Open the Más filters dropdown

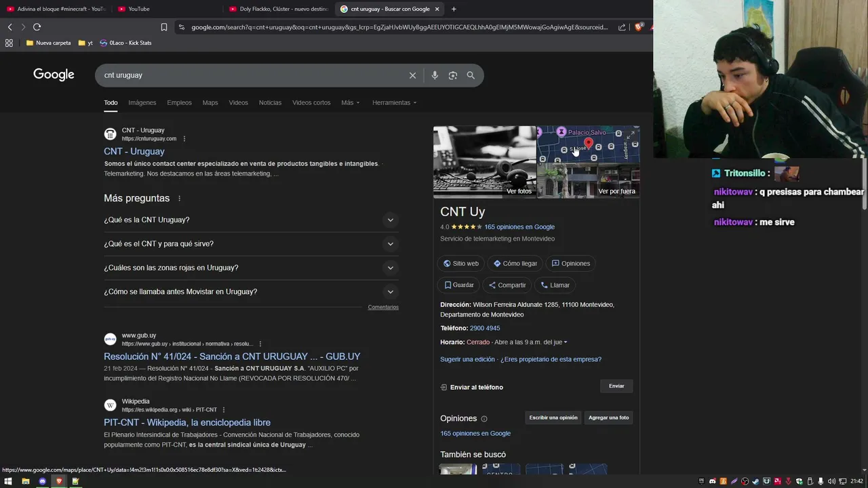coord(351,102)
